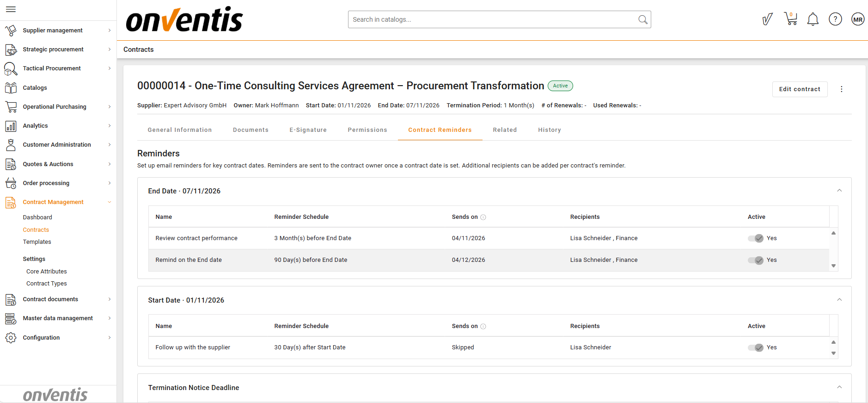
Task: Click the Sends on info icon in End Date table
Action: [483, 217]
